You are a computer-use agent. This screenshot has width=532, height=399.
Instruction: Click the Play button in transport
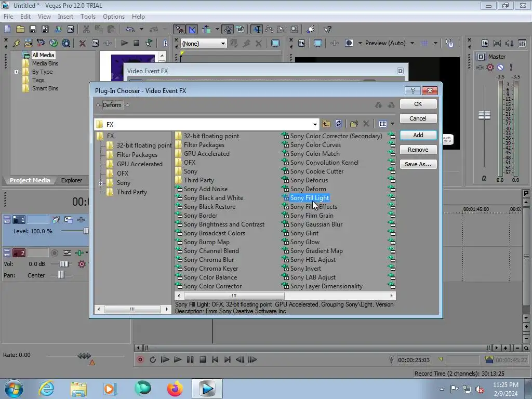[x=178, y=360]
